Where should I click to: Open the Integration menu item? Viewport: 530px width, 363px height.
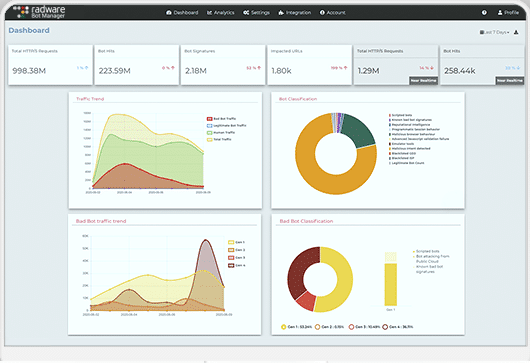click(x=294, y=13)
